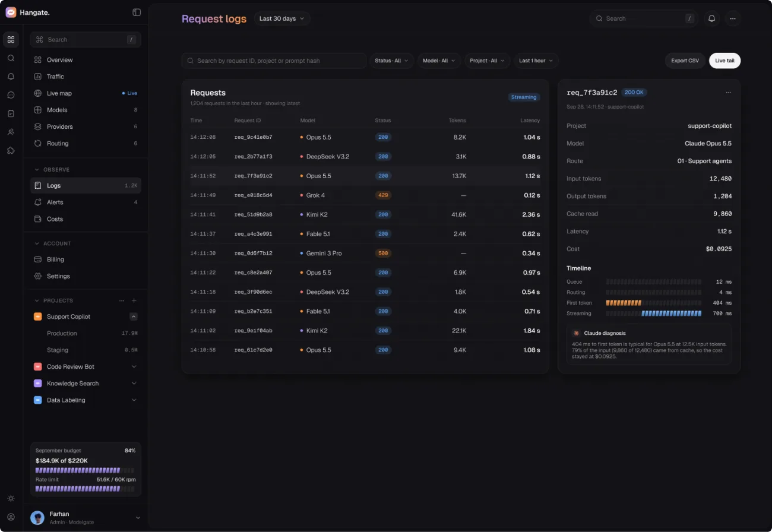Screen dimensions: 772x532
Task: Open the Project · All filter dropdown
Action: (487, 61)
